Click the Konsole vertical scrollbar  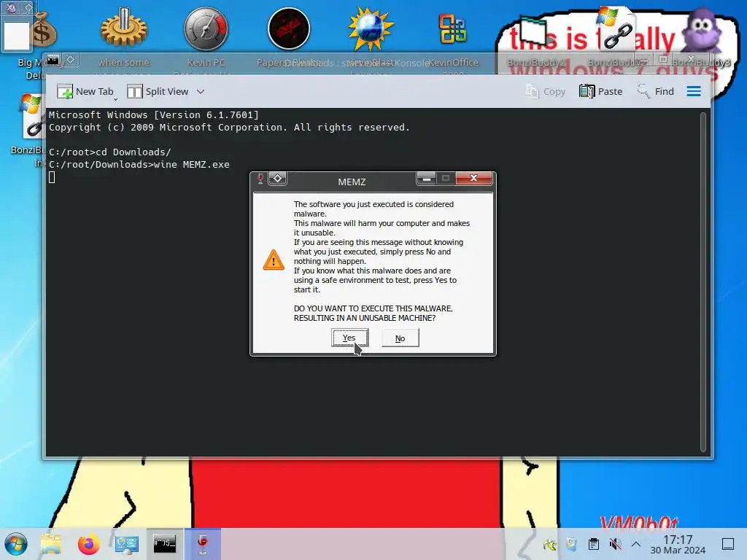click(x=703, y=282)
